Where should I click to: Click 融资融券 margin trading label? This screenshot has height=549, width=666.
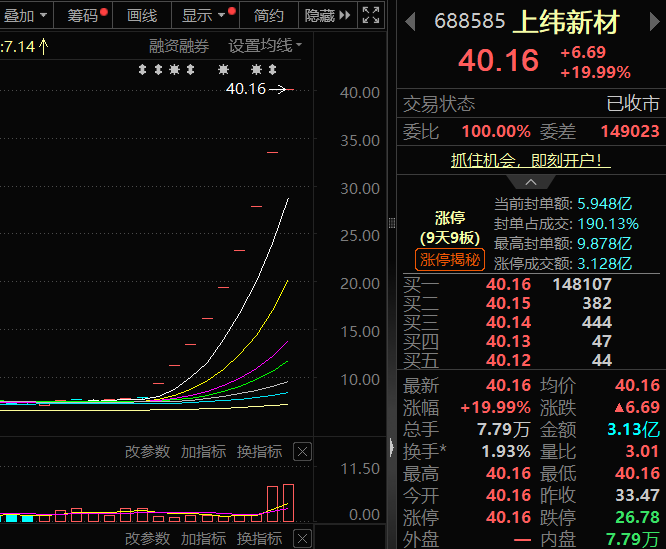(x=179, y=46)
